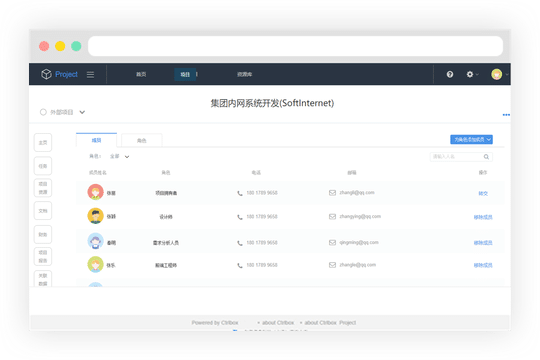Open the role filter dropdown showing 全部
540x360 pixels.
click(120, 156)
